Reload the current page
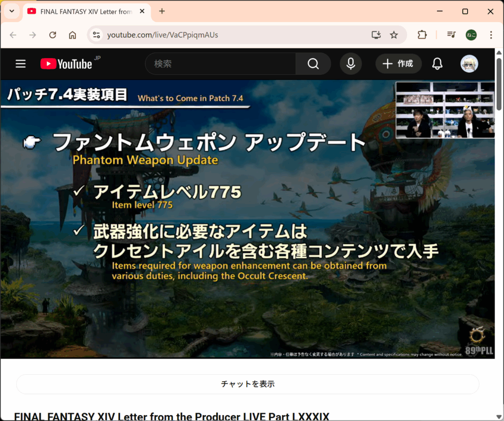The width and height of the screenshot is (504, 421). [53, 35]
